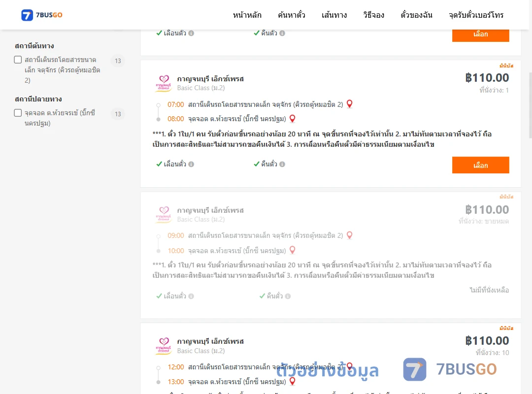532x394 pixels.
Task: Click กาญจนบุรี เอ็กซ์เพรส logo in 07:00 card
Action: [x=164, y=84]
